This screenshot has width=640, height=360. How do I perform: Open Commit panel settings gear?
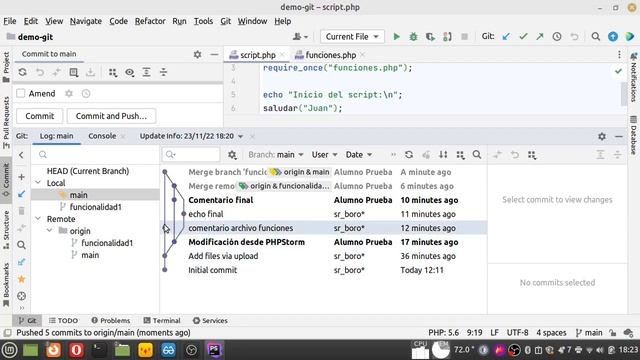pos(198,54)
